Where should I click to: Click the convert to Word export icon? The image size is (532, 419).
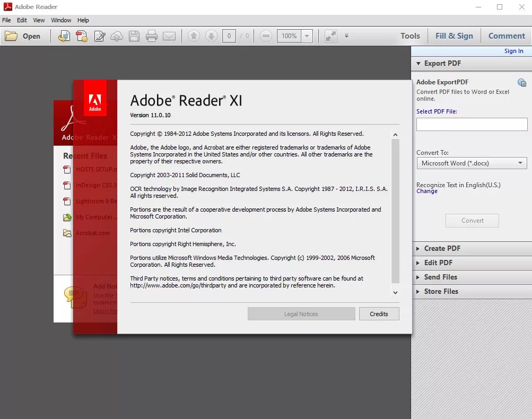click(64, 36)
